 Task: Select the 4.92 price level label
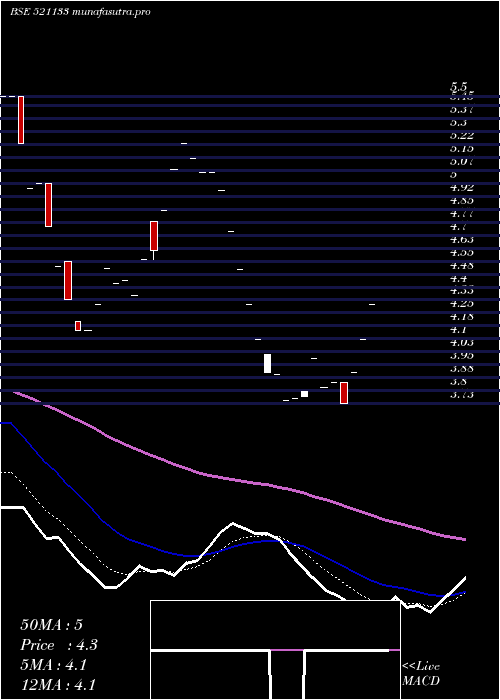coord(462,188)
